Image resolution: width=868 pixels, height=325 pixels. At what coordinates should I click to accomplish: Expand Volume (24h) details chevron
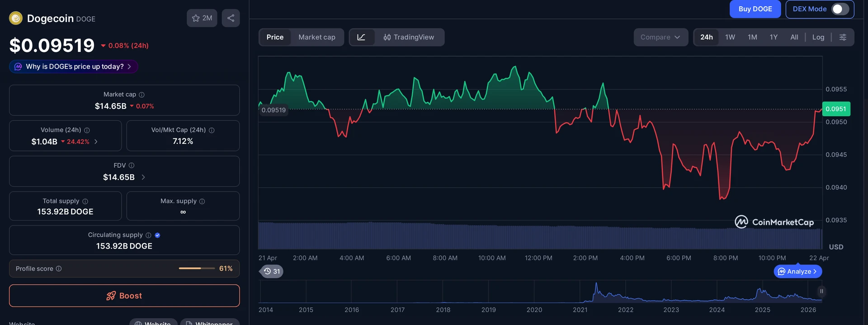tap(96, 141)
